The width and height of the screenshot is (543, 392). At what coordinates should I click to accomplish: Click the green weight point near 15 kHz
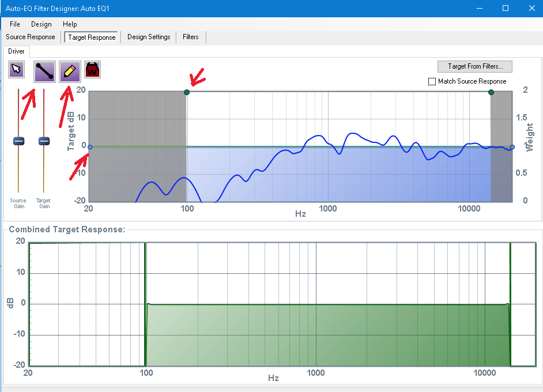(491, 92)
